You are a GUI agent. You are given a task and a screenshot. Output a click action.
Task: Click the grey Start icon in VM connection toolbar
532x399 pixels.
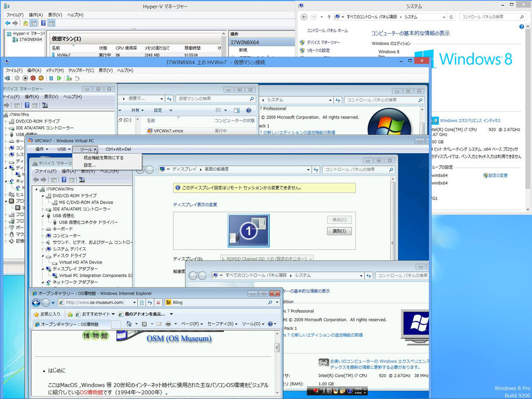pyautogui.click(x=17, y=78)
